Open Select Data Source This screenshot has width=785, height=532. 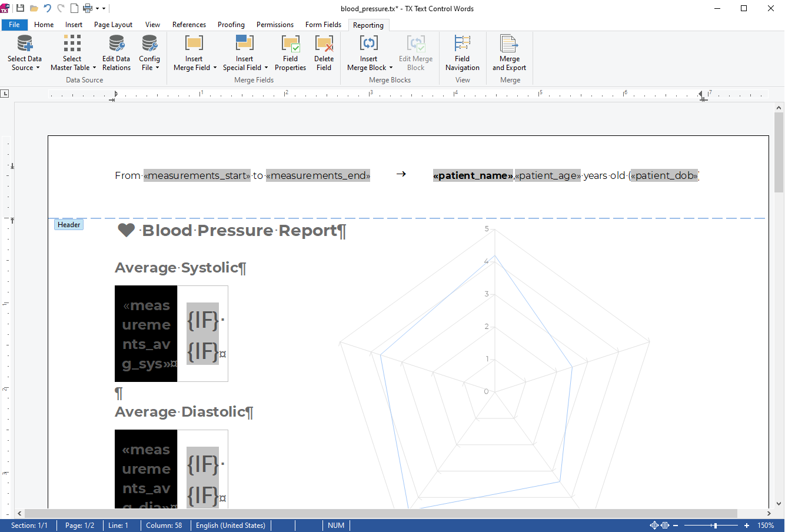pyautogui.click(x=25, y=53)
